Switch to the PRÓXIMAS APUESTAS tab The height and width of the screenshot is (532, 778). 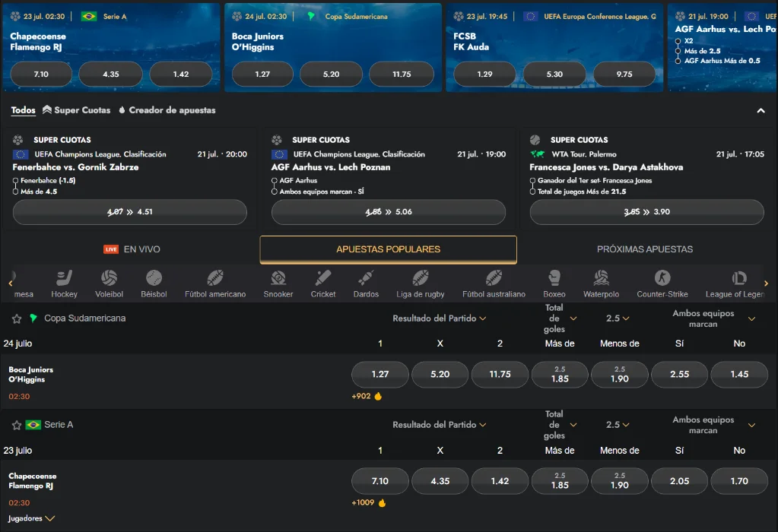(645, 249)
